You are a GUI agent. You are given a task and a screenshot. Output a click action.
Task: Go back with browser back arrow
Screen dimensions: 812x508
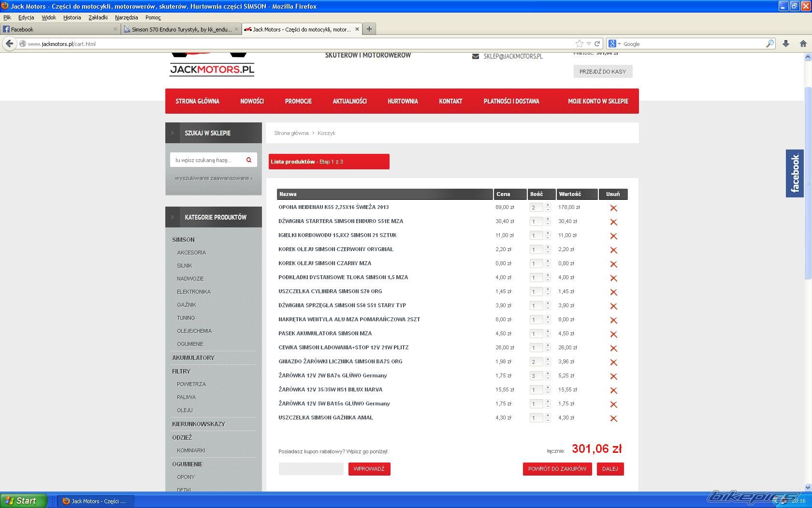click(10, 44)
